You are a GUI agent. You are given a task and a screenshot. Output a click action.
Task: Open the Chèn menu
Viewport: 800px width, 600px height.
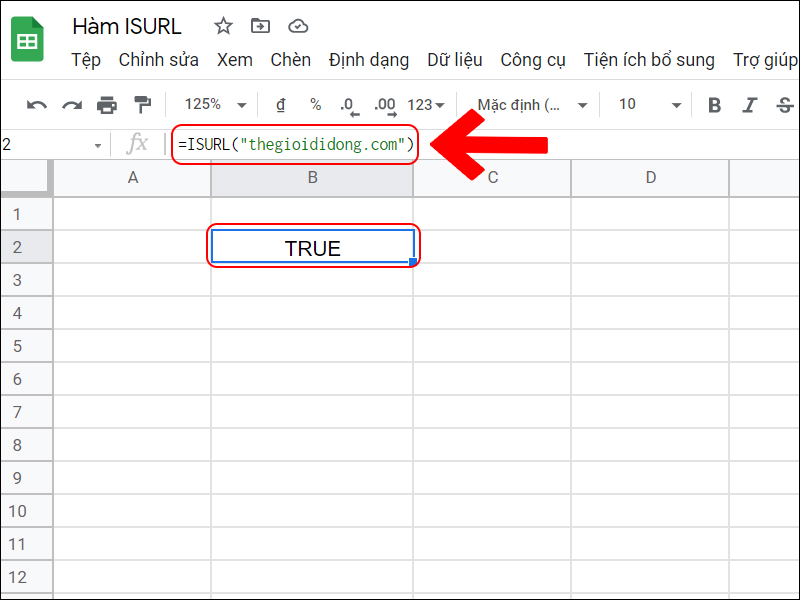[x=290, y=60]
